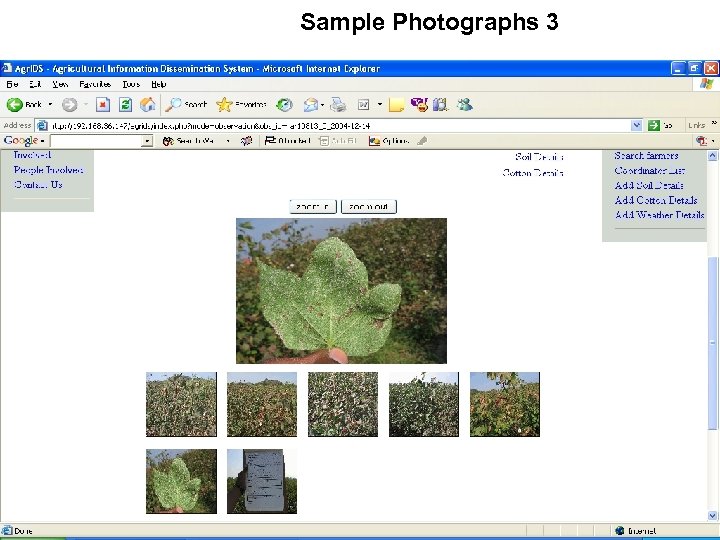Click the Mail envelope icon

[x=311, y=105]
